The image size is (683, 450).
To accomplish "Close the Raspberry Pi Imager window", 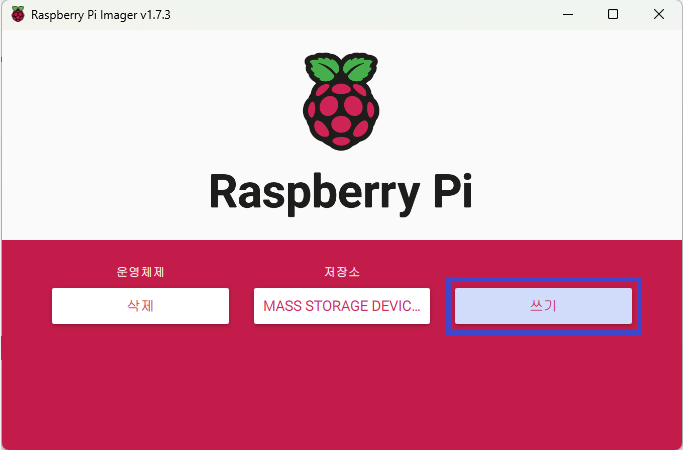I will (659, 14).
